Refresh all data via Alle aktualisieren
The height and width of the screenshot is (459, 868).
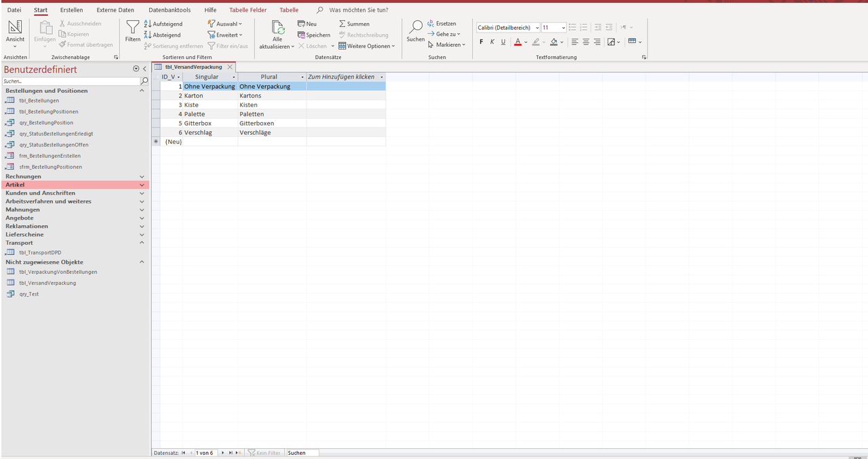coord(277,34)
